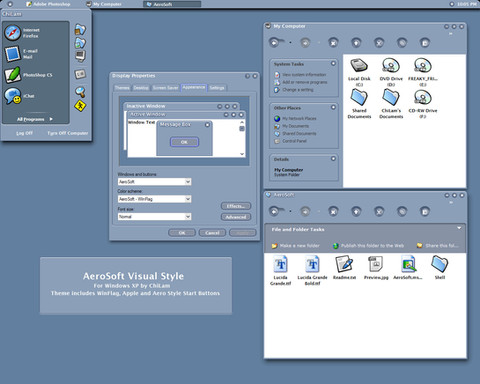Click the AeroSoft taskbar button
Image resolution: width=480 pixels, height=384 pixels.
[x=172, y=4]
